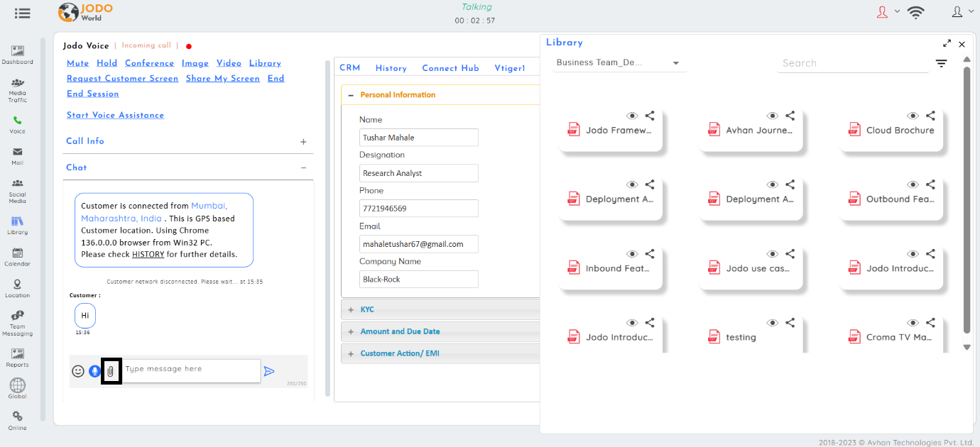Open the hamburger menu icon
Image resolution: width=980 pixels, height=447 pixels.
[x=22, y=13]
